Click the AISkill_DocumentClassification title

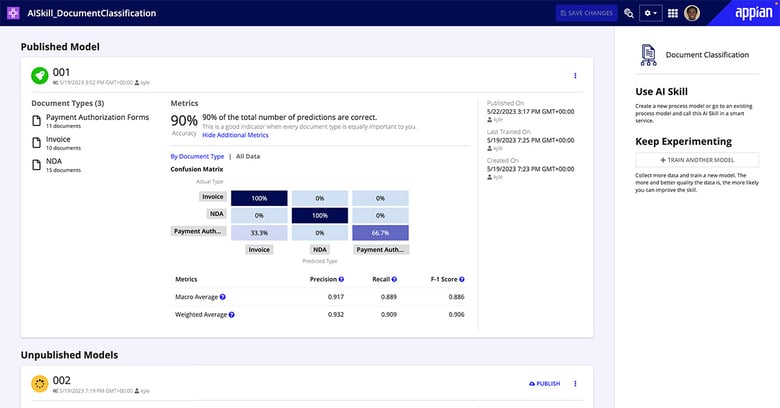pos(92,13)
